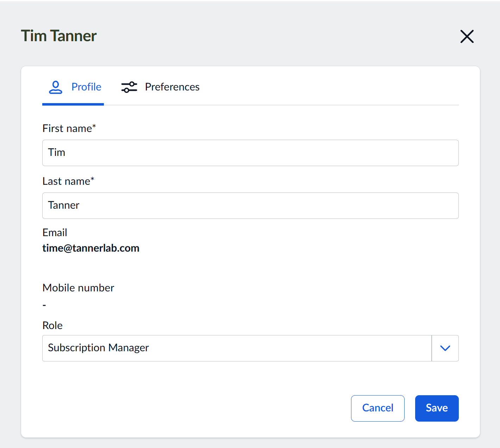
Task: Focus the Last name field containing Tanner
Action: pos(250,206)
